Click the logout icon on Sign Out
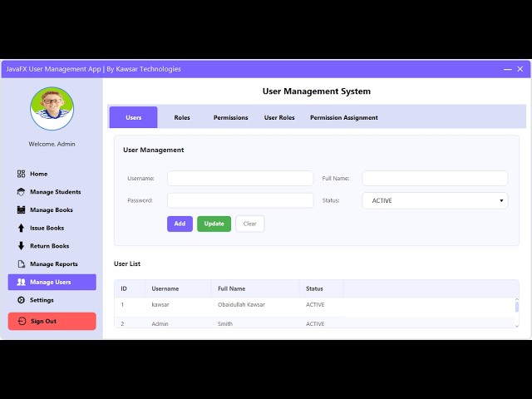The width and height of the screenshot is (532, 399). [x=22, y=321]
